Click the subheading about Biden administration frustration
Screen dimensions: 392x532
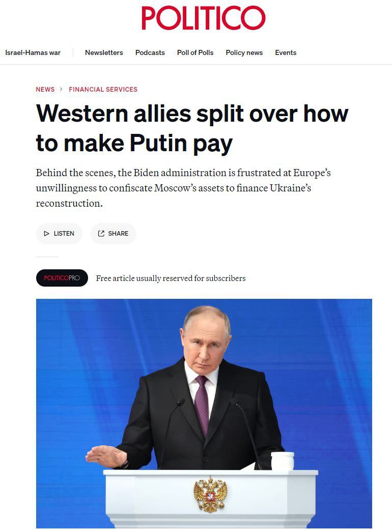pyautogui.click(x=183, y=188)
